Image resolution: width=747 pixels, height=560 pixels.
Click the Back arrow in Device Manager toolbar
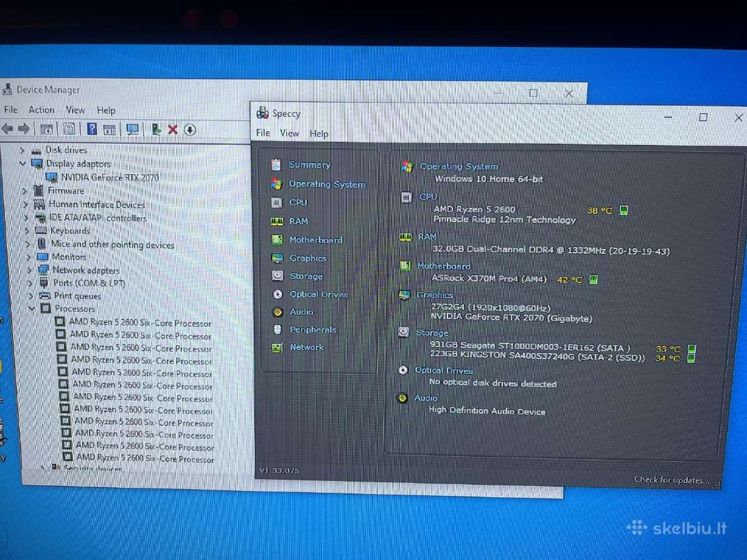click(7, 129)
